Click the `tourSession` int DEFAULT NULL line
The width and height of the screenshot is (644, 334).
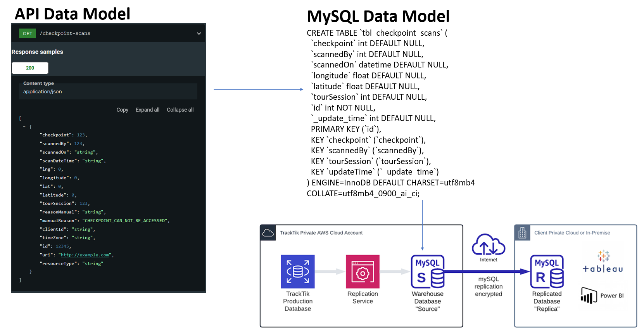pyautogui.click(x=369, y=97)
